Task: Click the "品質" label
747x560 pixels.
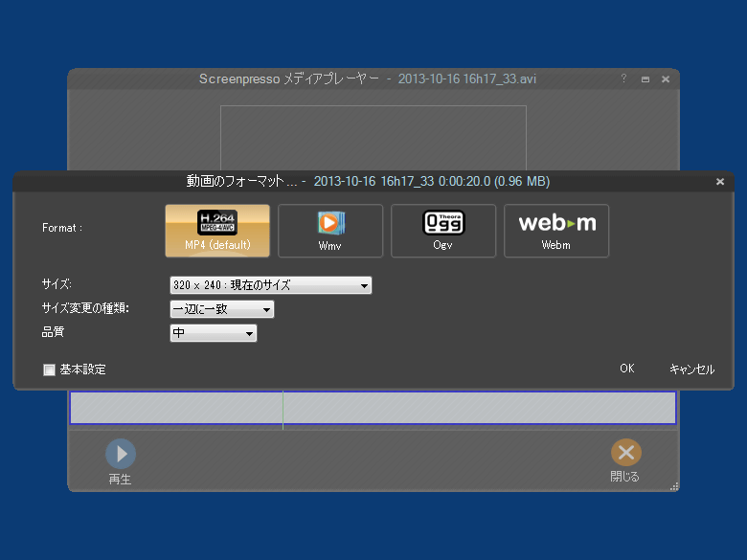Action: pos(53,332)
